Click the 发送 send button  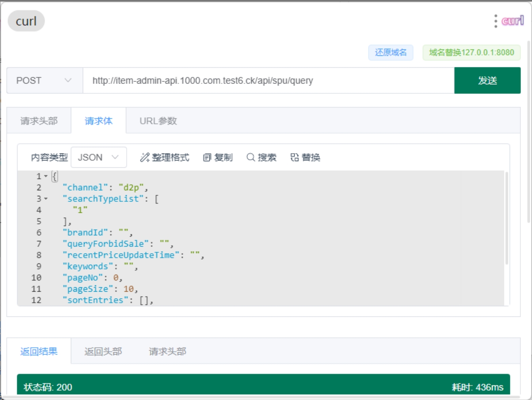487,80
